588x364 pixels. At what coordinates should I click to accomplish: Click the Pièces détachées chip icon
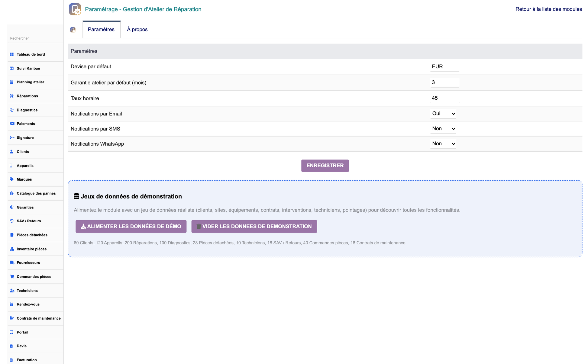[x=11, y=235]
